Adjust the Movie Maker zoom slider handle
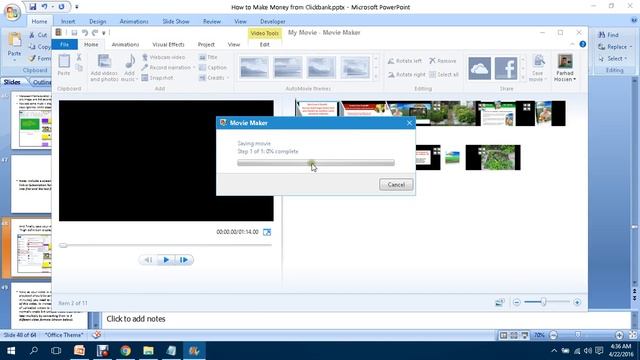 pos(543,302)
